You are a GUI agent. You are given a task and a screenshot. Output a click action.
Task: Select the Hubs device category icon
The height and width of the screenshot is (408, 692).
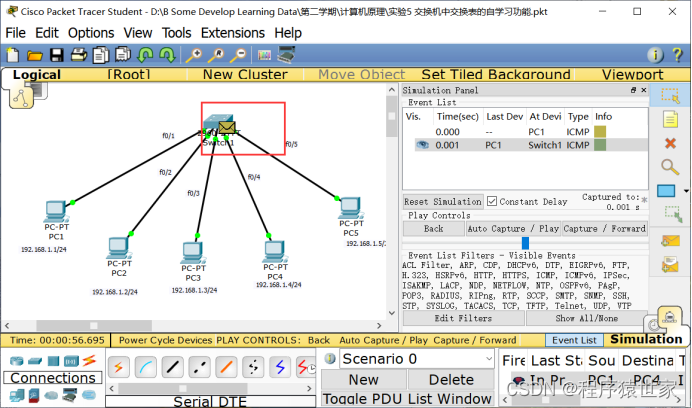(53, 361)
